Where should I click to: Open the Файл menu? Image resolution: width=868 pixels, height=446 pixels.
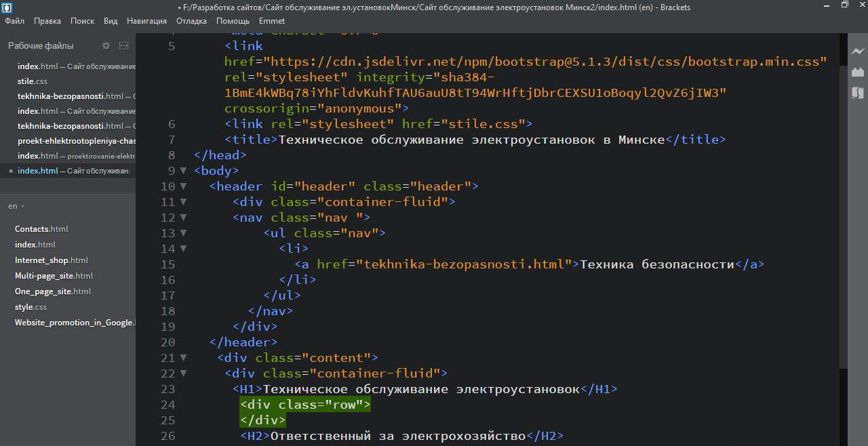click(14, 21)
